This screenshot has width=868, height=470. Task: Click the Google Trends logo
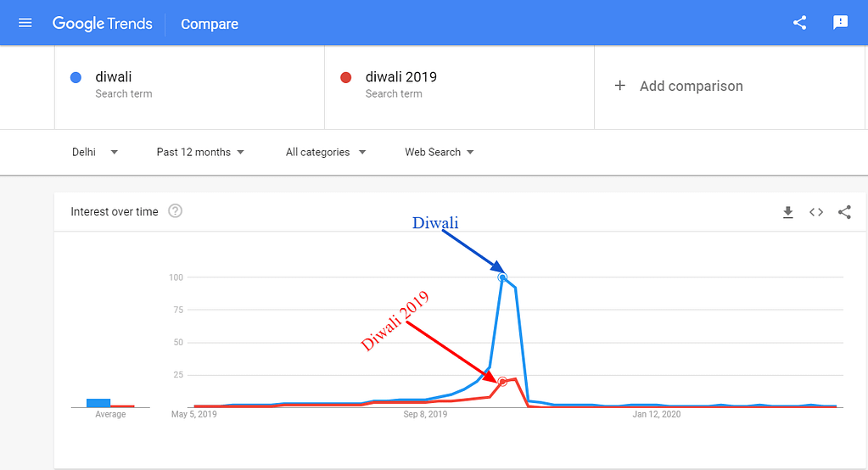pos(103,23)
